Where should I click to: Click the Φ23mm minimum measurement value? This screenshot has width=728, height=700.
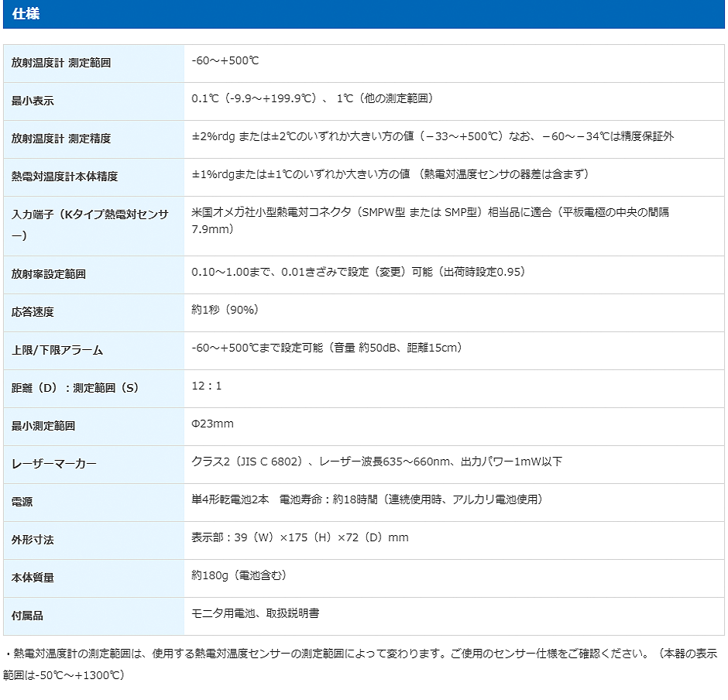(212, 424)
